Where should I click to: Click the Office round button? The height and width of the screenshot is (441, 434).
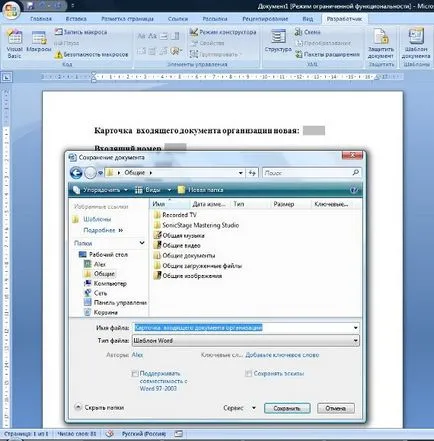11,10
